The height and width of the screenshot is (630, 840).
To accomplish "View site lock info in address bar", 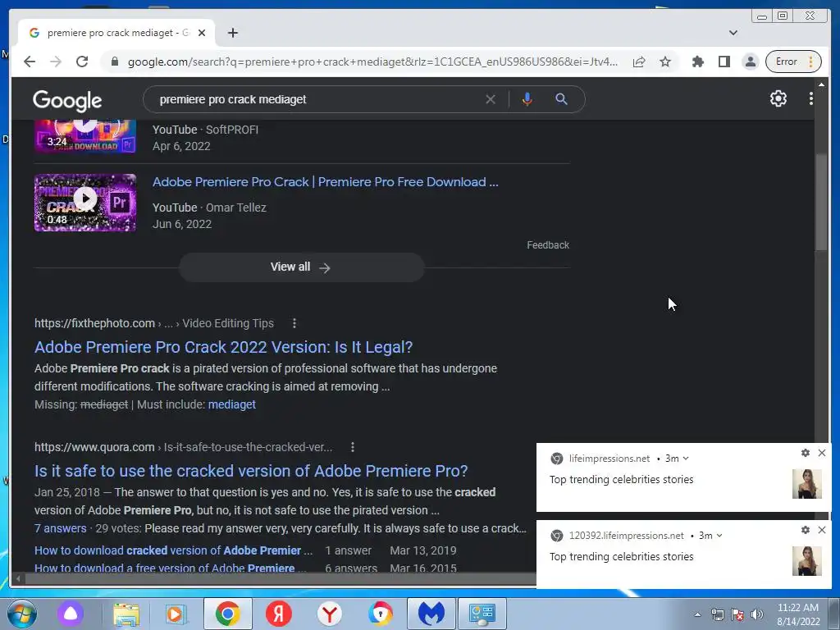I will [x=115, y=62].
